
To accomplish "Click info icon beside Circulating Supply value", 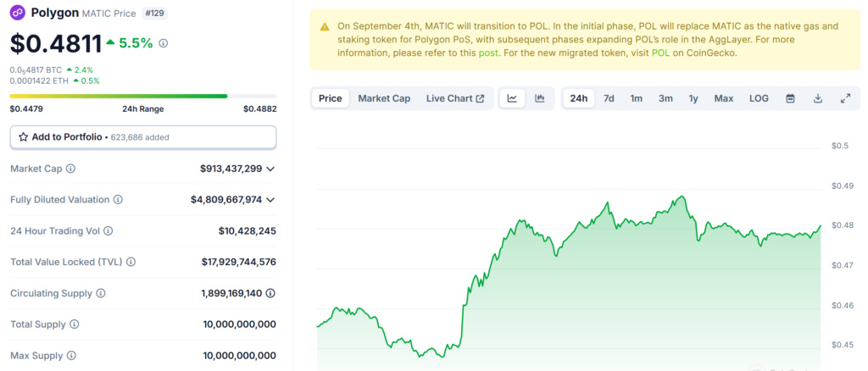I will 270,293.
